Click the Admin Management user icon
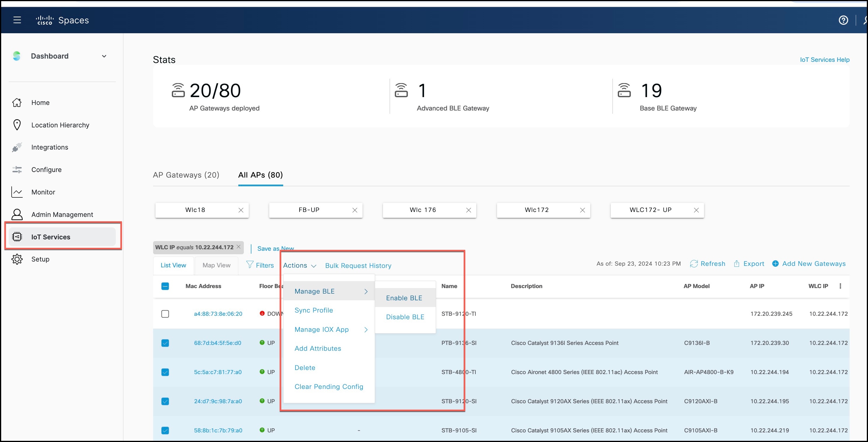The height and width of the screenshot is (442, 868). [17, 214]
